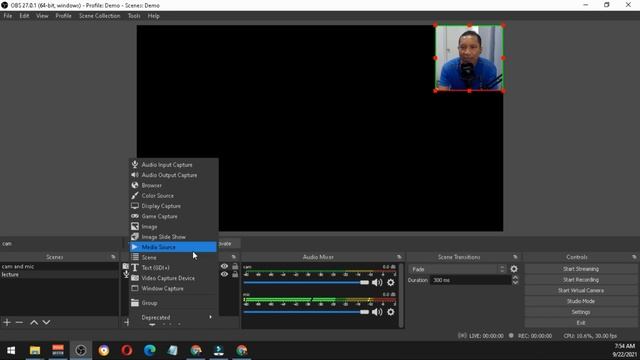Remove the selected scene with minus icon
This screenshot has height=360, width=640.
(19, 322)
